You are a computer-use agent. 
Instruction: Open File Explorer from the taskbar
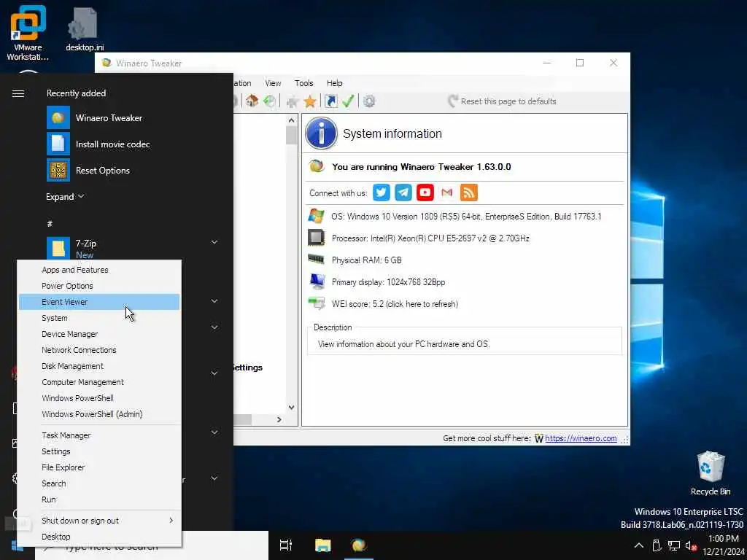(x=322, y=545)
